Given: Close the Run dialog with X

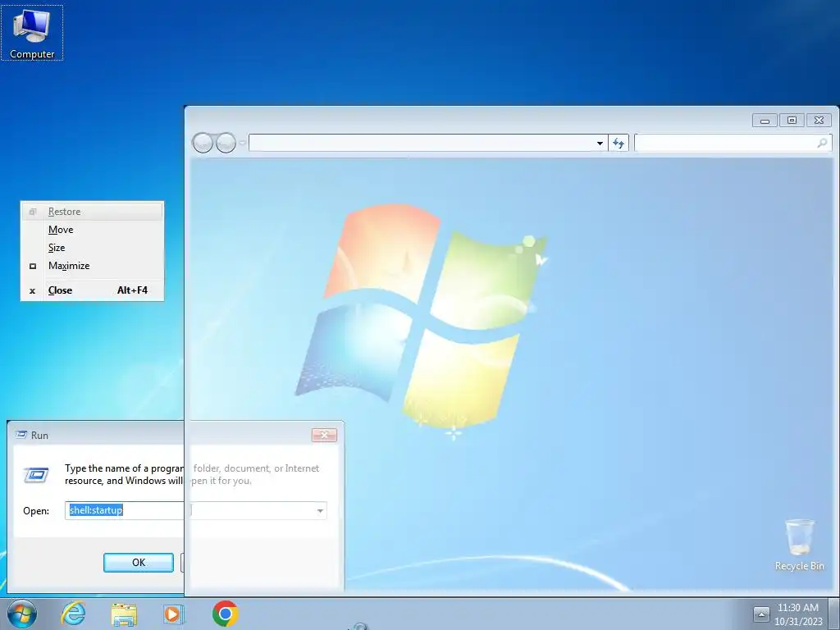Looking at the screenshot, I should (324, 435).
